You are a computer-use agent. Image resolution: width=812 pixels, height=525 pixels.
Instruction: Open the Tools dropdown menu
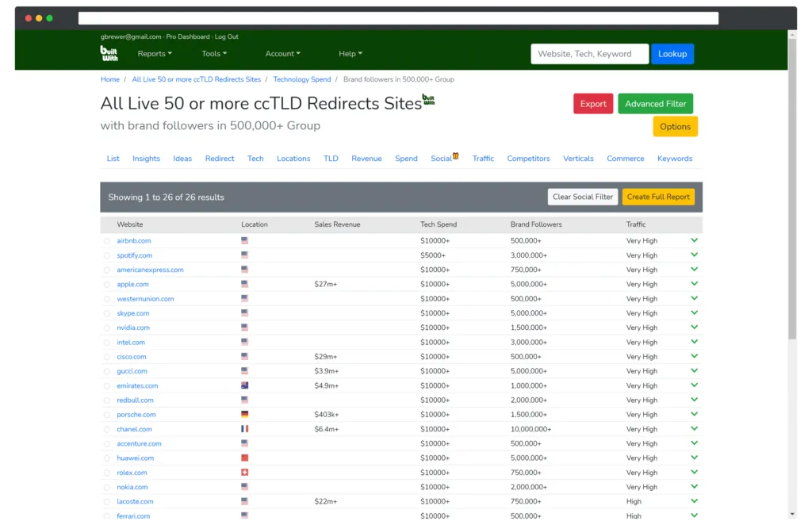pyautogui.click(x=213, y=54)
